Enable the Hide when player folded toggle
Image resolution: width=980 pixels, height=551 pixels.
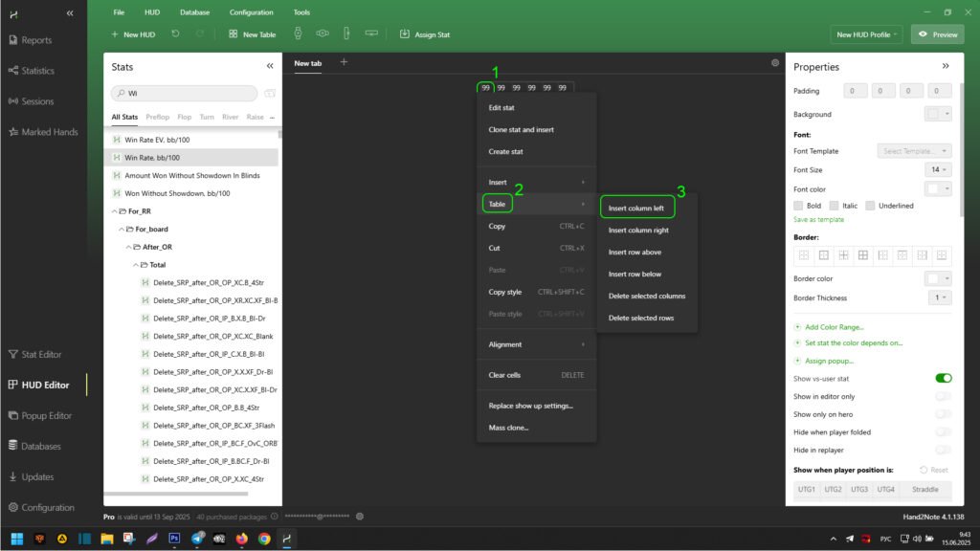click(943, 431)
